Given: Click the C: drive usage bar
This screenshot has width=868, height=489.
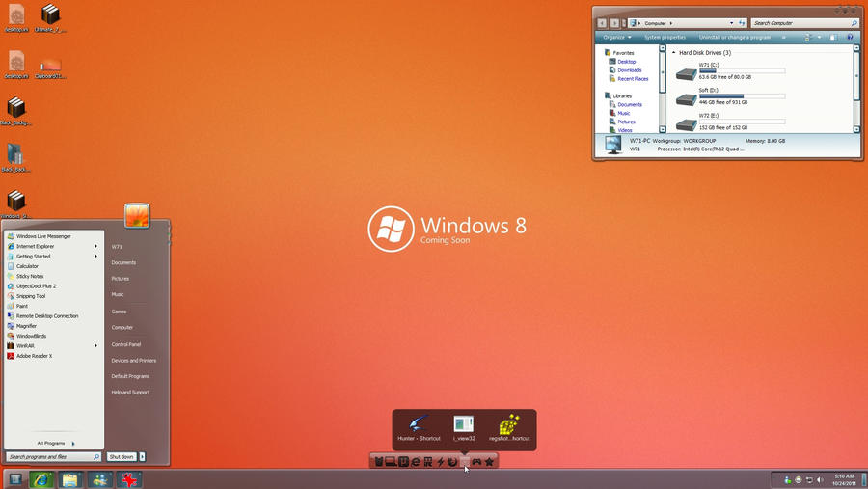Looking at the screenshot, I should click(742, 70).
